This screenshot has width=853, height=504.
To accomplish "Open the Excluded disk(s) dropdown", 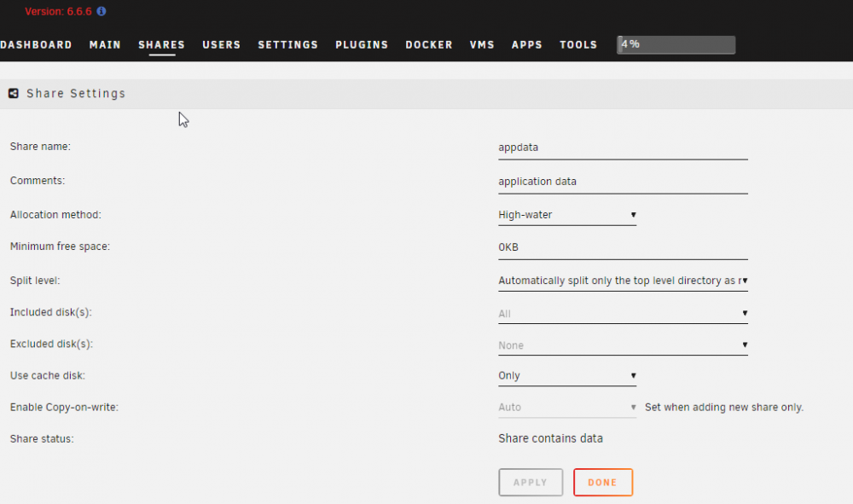I will coord(623,345).
